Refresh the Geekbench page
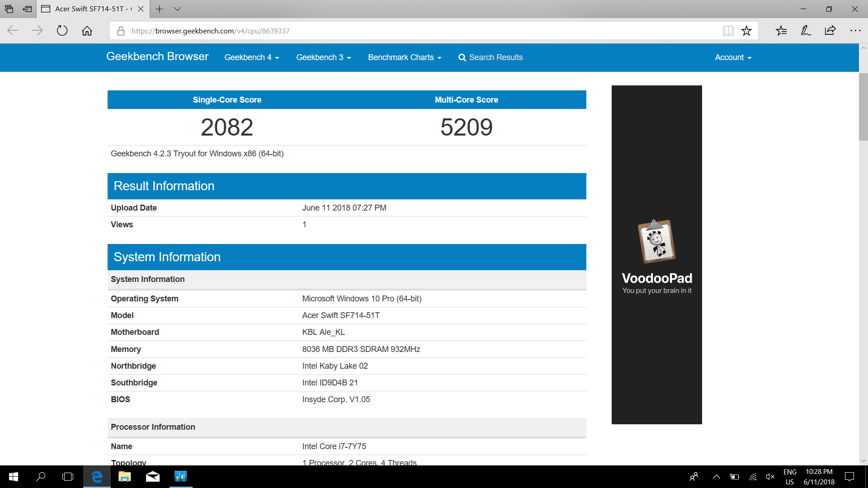The width and height of the screenshot is (868, 488). click(62, 31)
